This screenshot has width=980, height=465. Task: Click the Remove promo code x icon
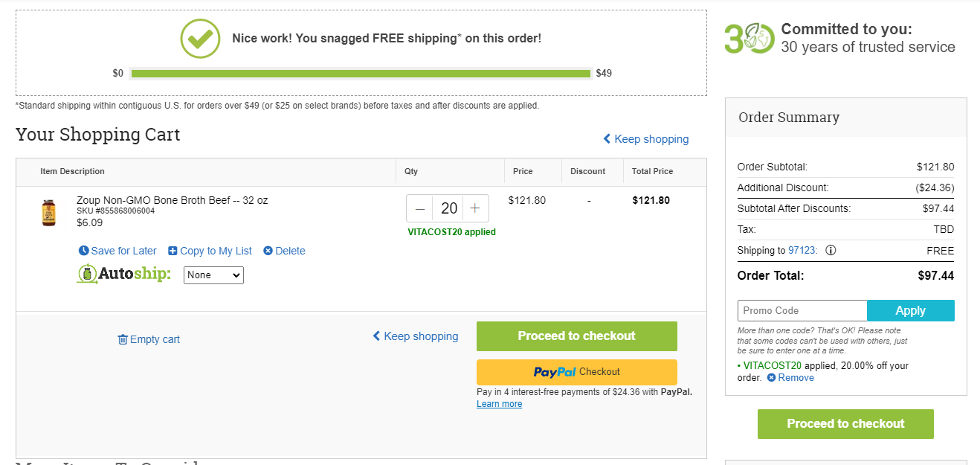point(771,378)
